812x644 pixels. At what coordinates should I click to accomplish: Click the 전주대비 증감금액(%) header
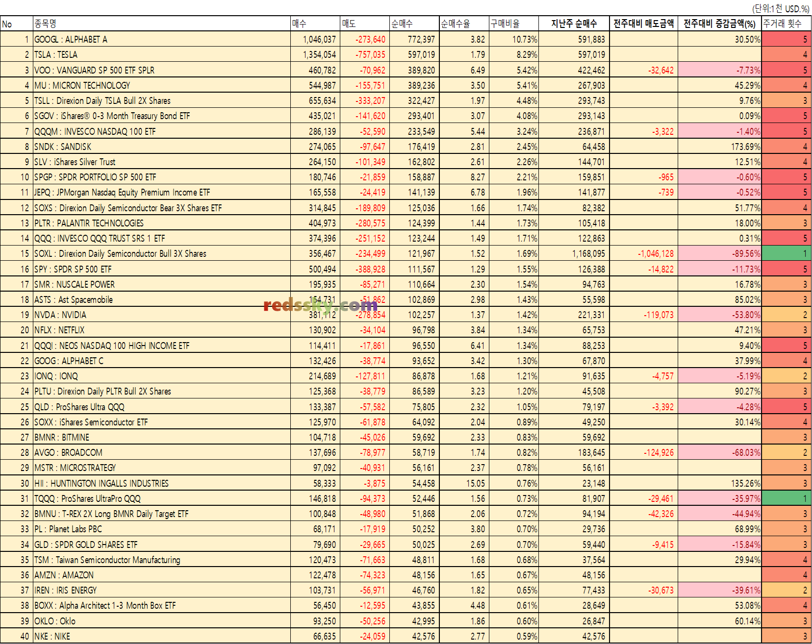(x=720, y=24)
